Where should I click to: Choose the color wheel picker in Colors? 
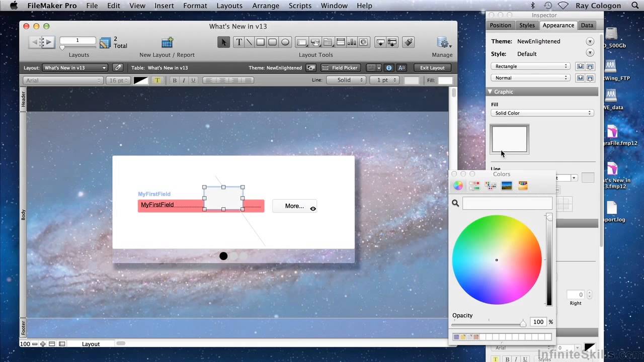[x=458, y=186]
